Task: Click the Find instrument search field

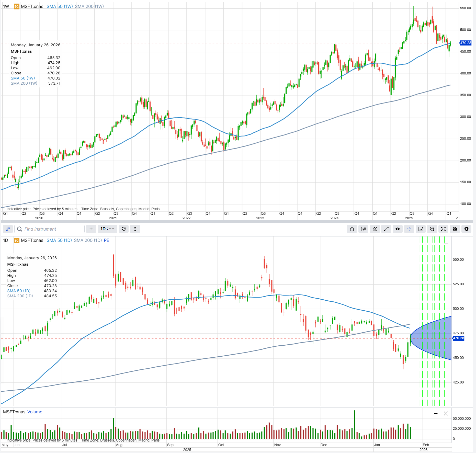Action: (x=50, y=229)
